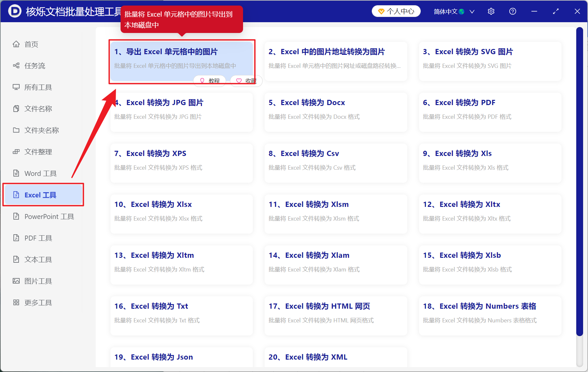The width and height of the screenshot is (588, 372).
Task: Click the app logo icon in title bar
Action: point(14,11)
